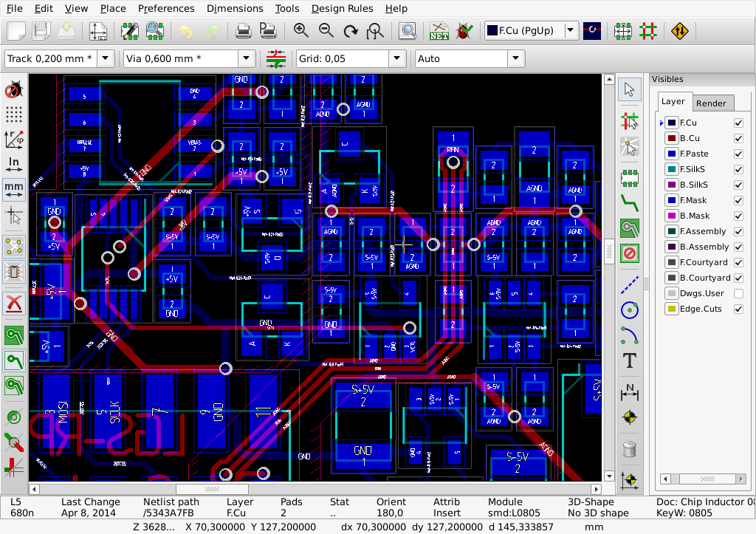Open the Track width dropdown

click(106, 58)
